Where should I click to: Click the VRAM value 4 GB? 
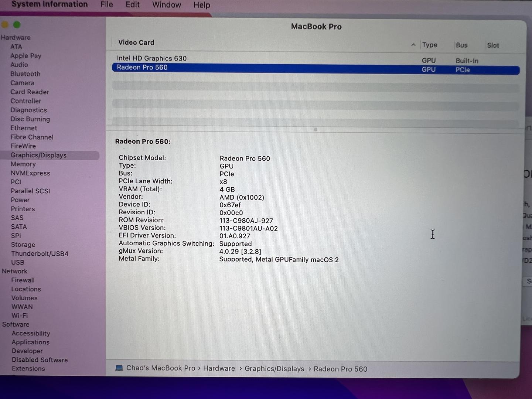click(227, 190)
